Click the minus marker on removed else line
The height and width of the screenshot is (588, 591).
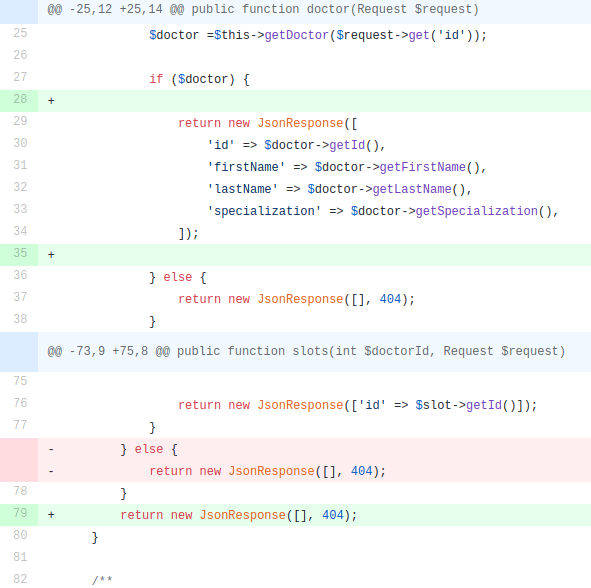(x=51, y=449)
